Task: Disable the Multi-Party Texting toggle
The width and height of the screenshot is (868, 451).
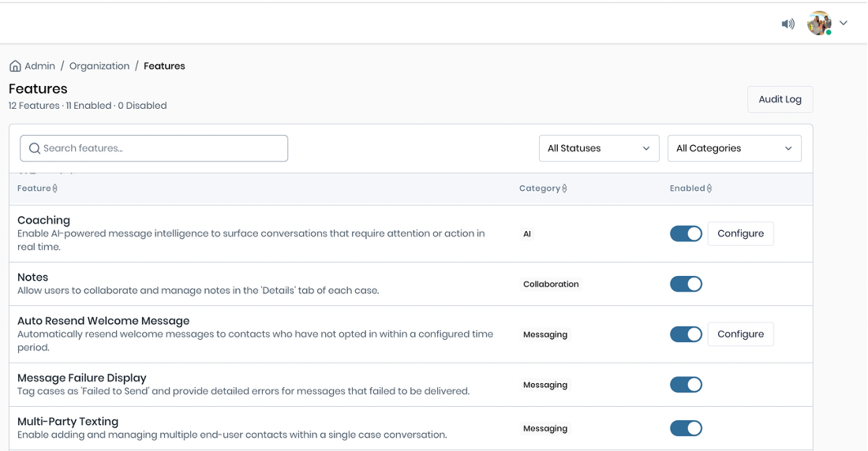Action: click(x=686, y=428)
